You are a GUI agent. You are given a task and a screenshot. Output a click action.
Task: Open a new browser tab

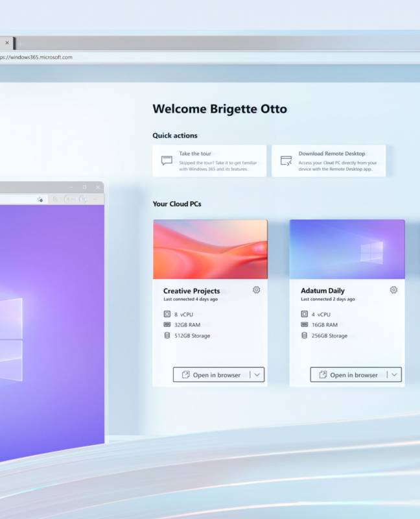pyautogui.click(x=20, y=43)
